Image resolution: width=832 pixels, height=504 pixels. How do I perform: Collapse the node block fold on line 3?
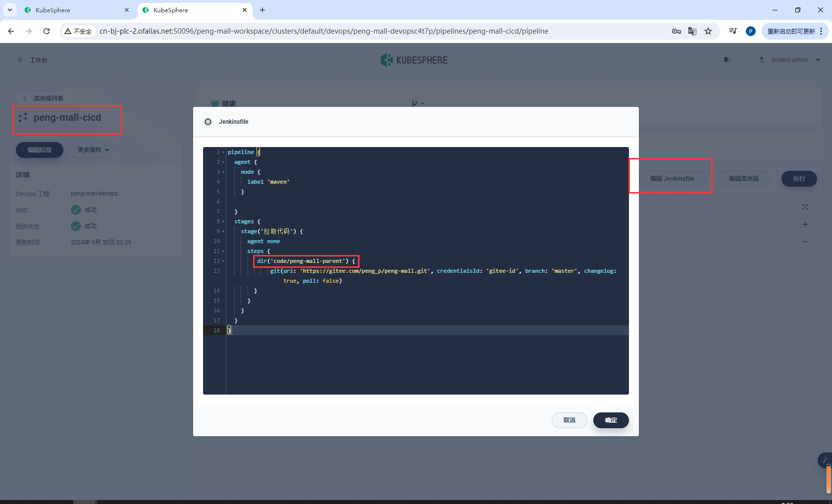[x=223, y=172]
